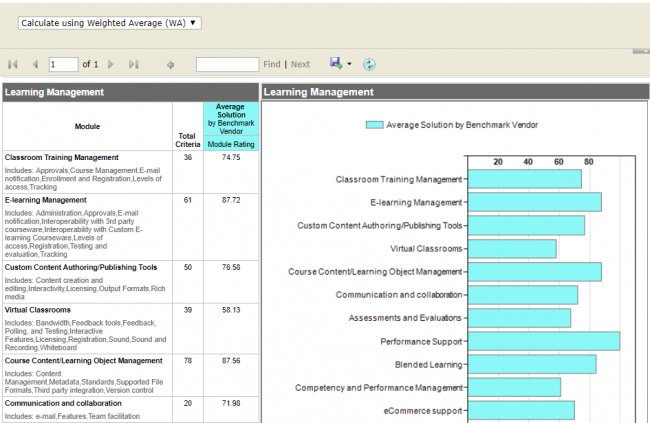650x423 pixels.
Task: Select the Virtual Classrooms module name
Action: (38, 310)
